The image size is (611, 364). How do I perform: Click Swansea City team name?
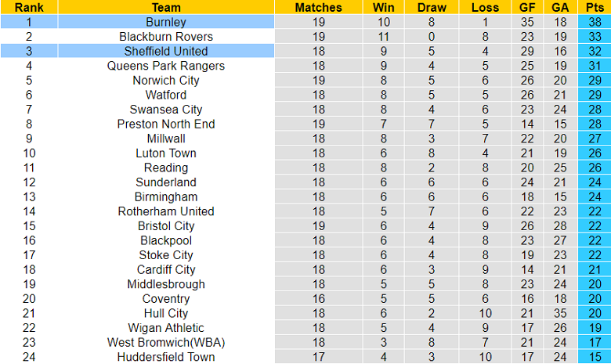point(166,110)
